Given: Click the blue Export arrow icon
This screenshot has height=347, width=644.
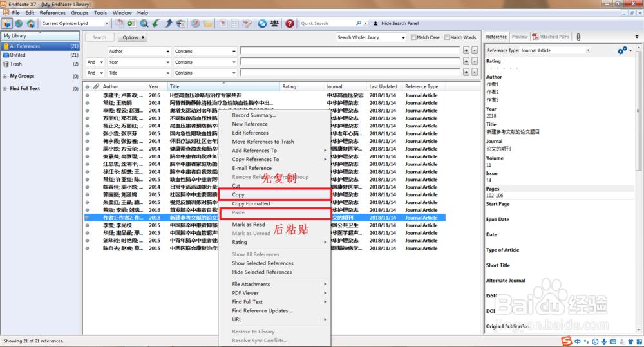Looking at the screenshot, I should pyautogui.click(x=168, y=23).
